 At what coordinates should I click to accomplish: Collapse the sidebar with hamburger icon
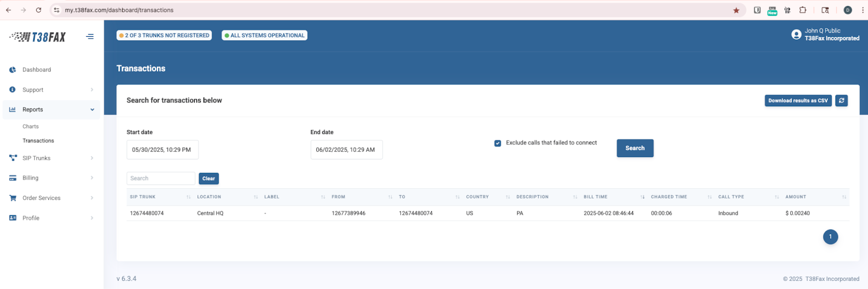click(90, 37)
